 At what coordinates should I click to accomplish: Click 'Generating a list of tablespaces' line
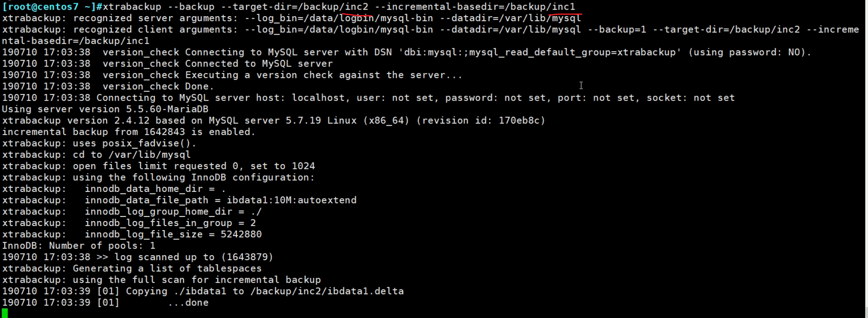pos(167,268)
